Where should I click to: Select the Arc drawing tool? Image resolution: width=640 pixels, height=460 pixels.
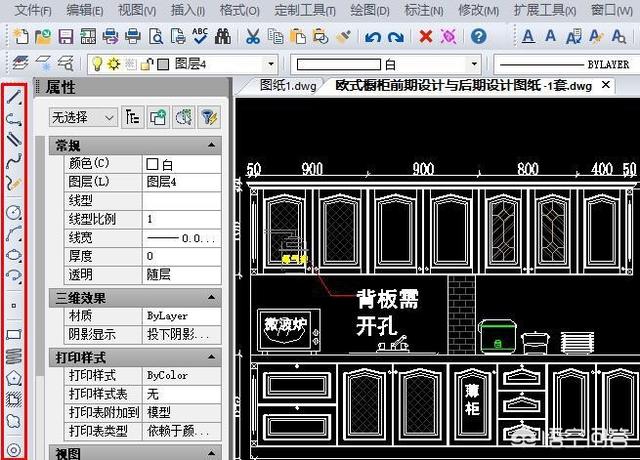[x=14, y=233]
